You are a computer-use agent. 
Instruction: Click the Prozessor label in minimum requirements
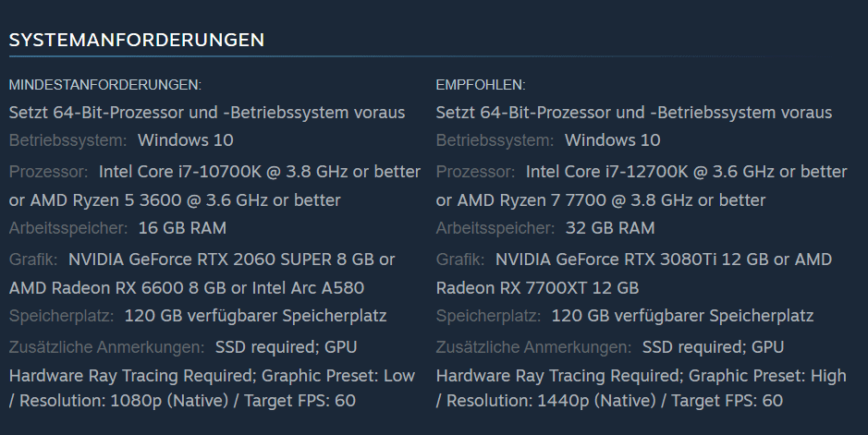48,172
